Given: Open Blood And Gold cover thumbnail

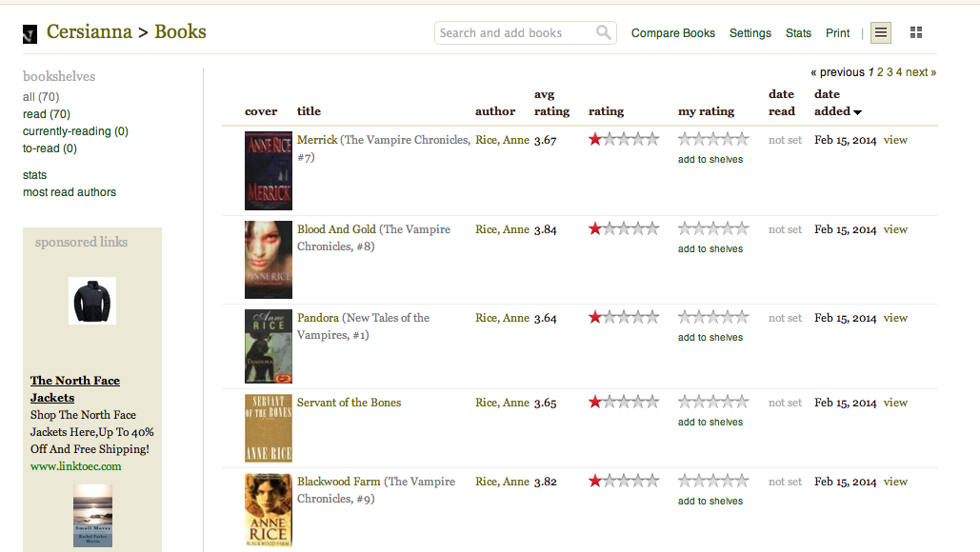Looking at the screenshot, I should tap(269, 260).
